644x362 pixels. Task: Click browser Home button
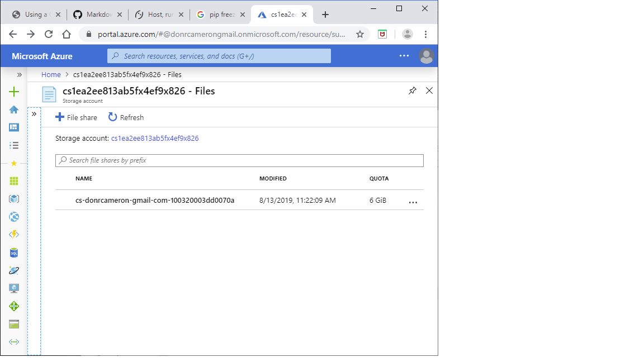(67, 34)
